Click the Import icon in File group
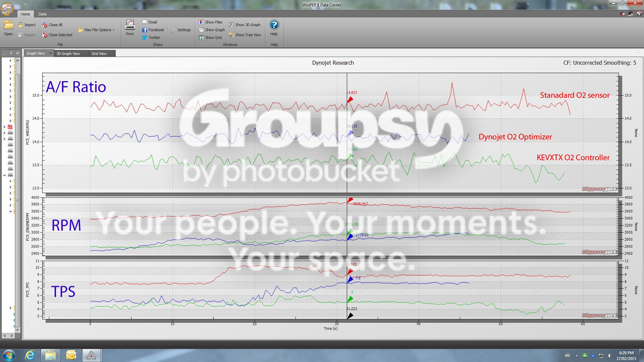 point(20,25)
